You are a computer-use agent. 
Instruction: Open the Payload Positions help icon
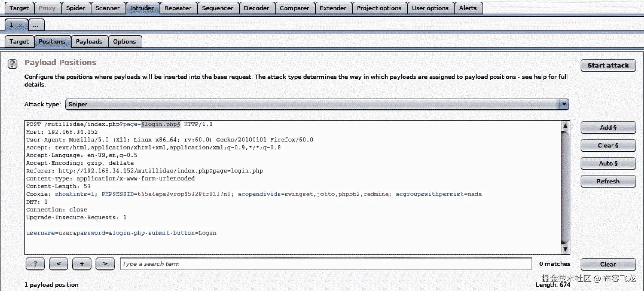[13, 64]
